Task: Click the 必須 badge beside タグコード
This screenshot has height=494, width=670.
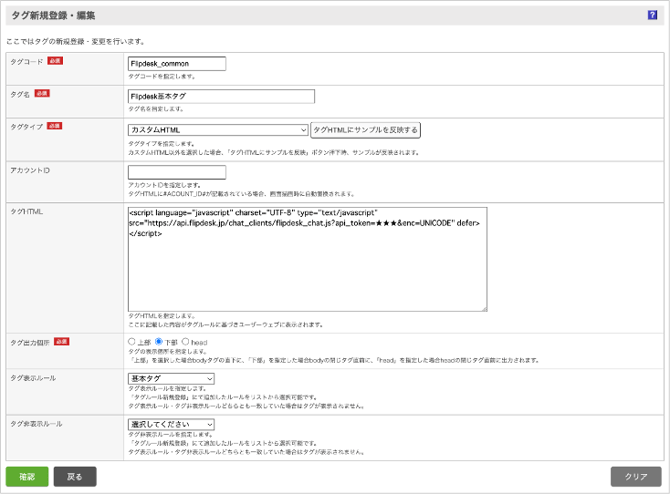Action: 54,60
